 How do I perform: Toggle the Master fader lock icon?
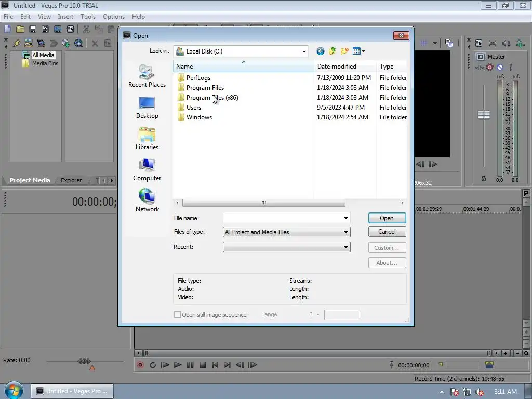(484, 178)
